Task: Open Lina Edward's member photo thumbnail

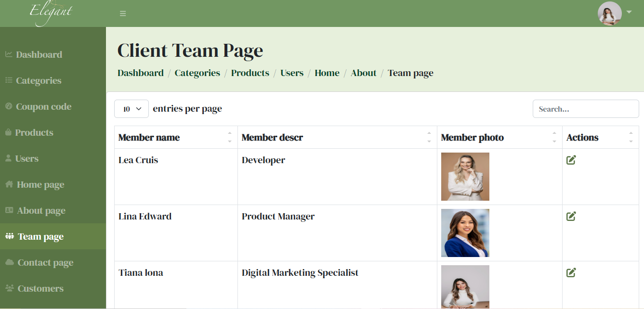Action: pyautogui.click(x=465, y=233)
